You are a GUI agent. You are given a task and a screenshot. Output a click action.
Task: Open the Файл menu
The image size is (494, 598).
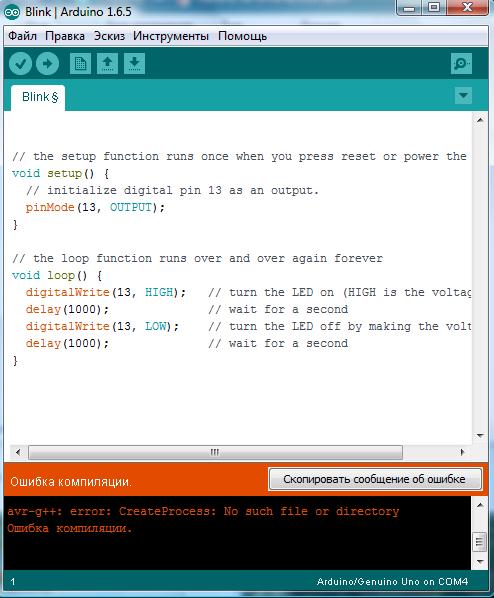click(x=23, y=36)
